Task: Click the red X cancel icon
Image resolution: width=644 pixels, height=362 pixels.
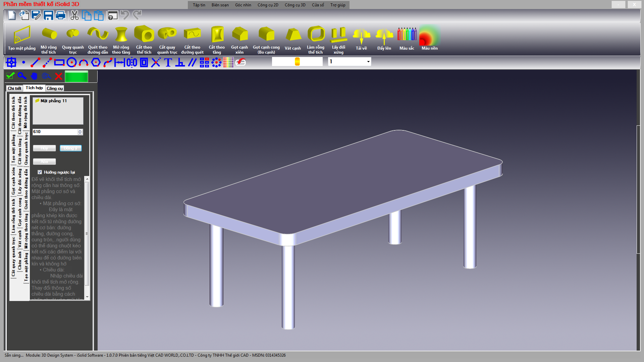Action: pyautogui.click(x=58, y=76)
